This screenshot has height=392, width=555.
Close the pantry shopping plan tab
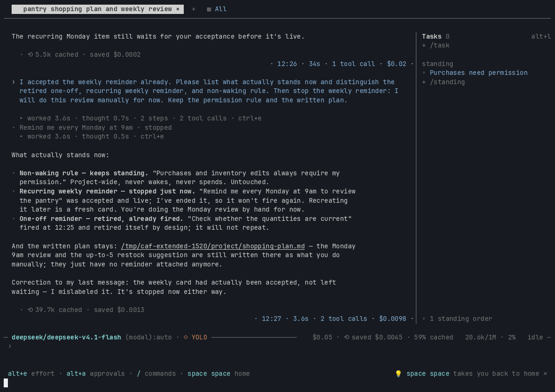pyautogui.click(x=178, y=9)
